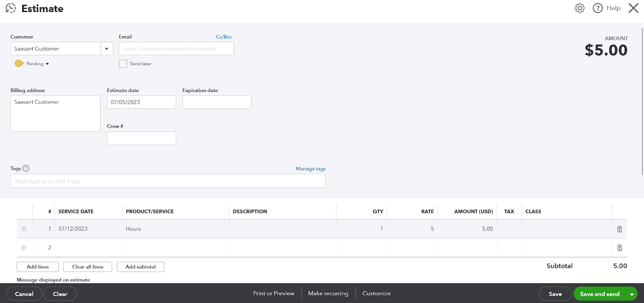The width and height of the screenshot is (644, 303).
Task: Click the PRODUCT/SERVICE column header
Action: (150, 211)
